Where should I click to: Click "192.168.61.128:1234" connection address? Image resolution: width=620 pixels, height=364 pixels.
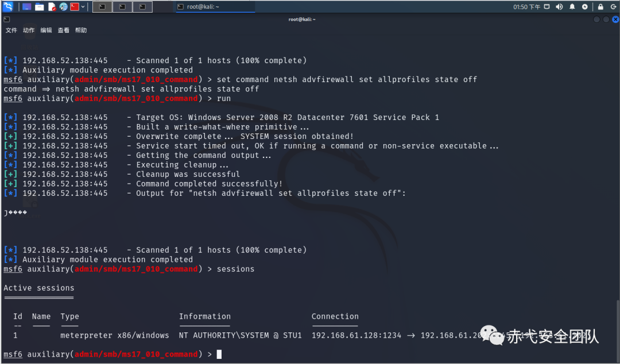pos(356,335)
